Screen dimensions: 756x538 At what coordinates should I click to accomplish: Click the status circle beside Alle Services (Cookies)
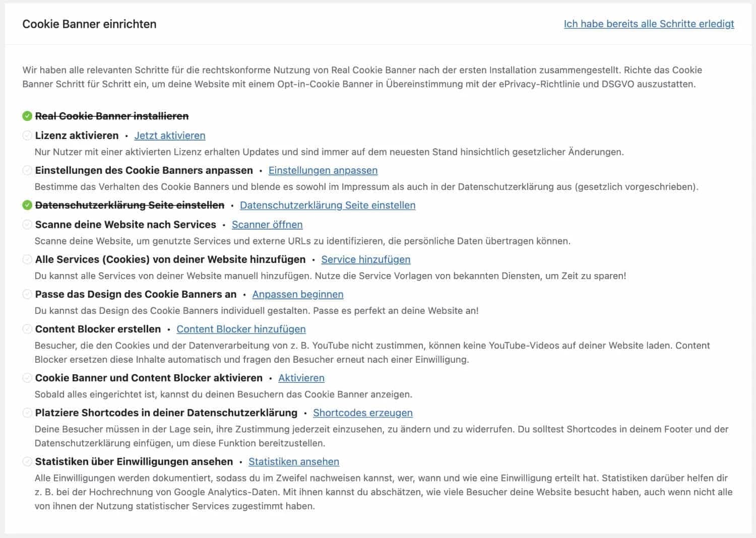pyautogui.click(x=27, y=259)
